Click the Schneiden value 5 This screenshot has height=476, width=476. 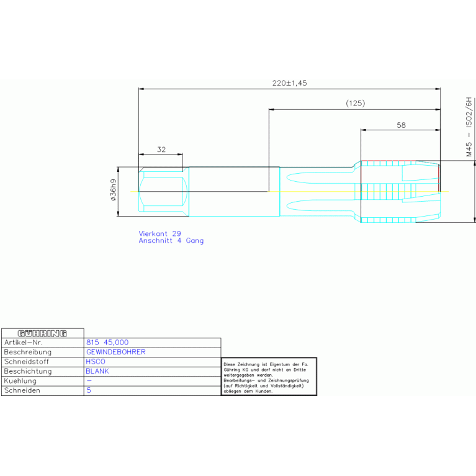coord(89,390)
